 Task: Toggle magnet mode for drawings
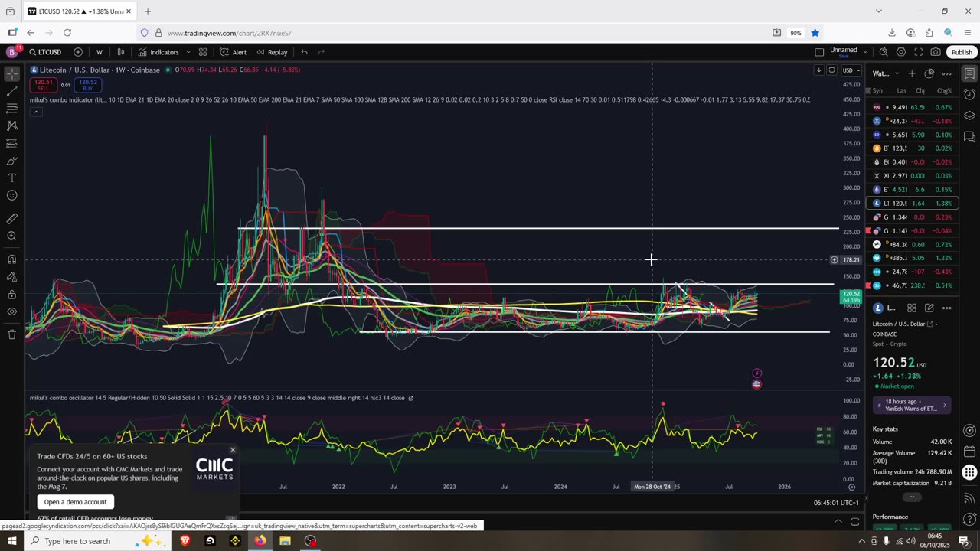[12, 259]
